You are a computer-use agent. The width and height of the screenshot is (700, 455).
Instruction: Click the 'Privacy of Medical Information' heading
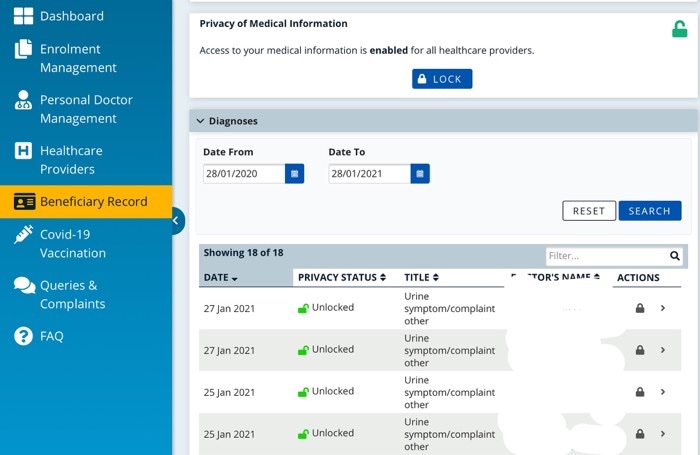[273, 24]
